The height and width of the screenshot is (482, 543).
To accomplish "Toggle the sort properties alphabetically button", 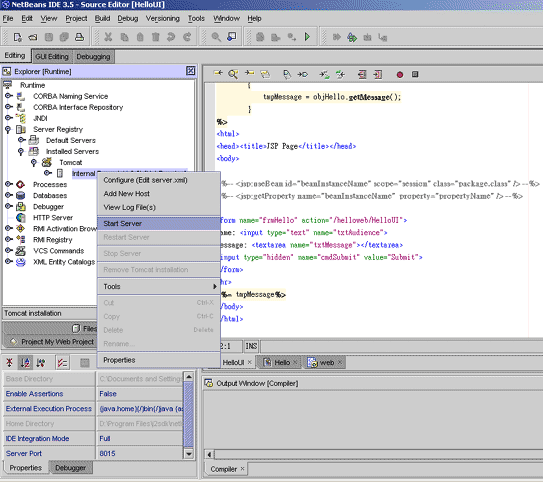I will coord(25,363).
